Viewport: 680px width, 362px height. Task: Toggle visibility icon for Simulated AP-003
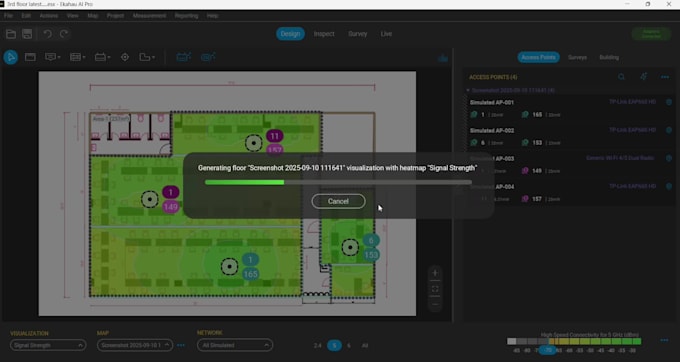click(669, 158)
